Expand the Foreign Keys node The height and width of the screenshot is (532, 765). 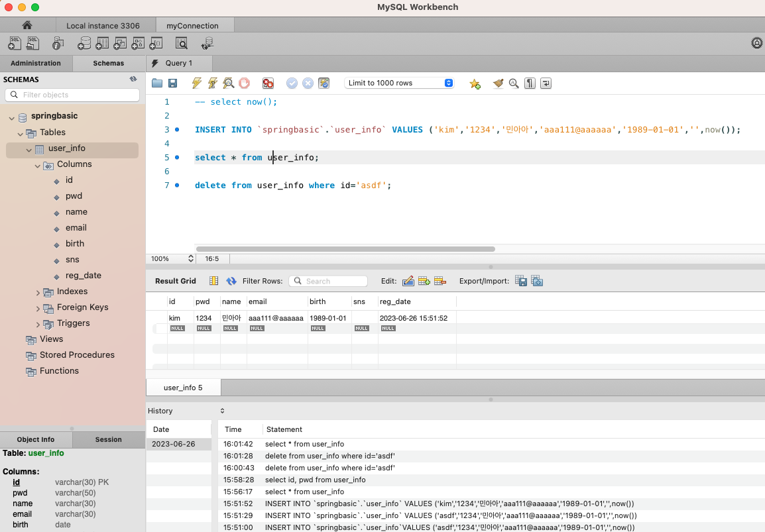tap(38, 308)
